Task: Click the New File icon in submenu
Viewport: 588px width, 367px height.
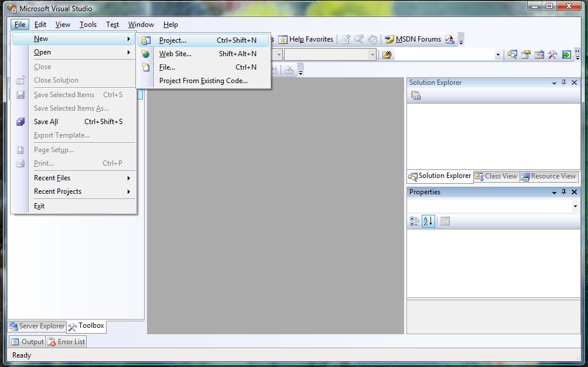Action: point(145,67)
